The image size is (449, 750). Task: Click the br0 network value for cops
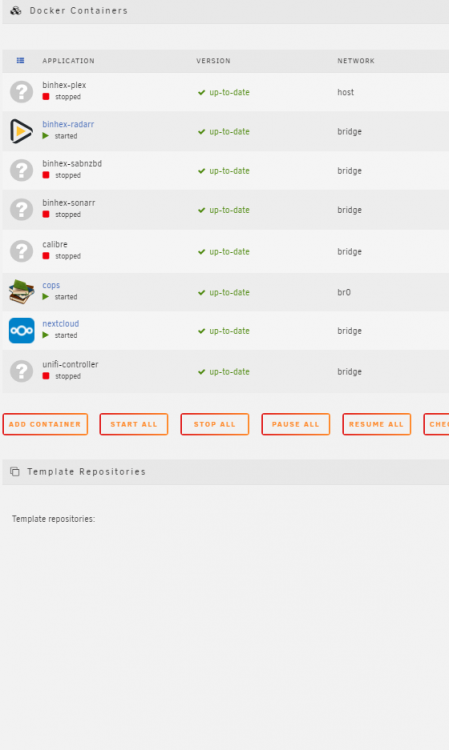[x=344, y=292]
